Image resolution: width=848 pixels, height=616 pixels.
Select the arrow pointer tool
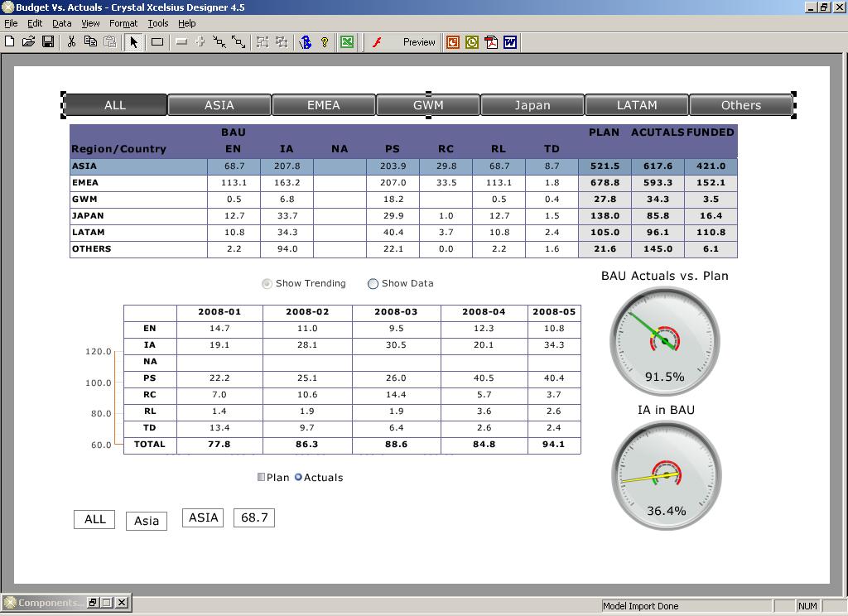point(132,42)
